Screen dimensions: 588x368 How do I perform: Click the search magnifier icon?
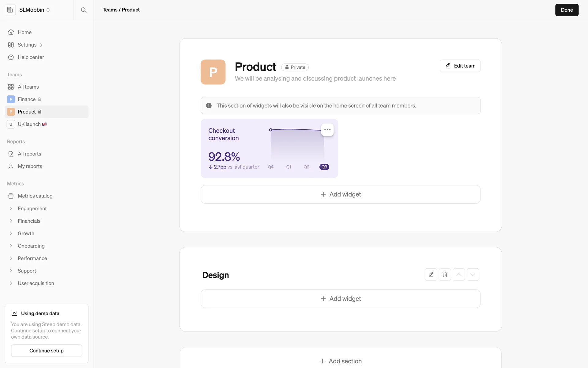coord(83,10)
